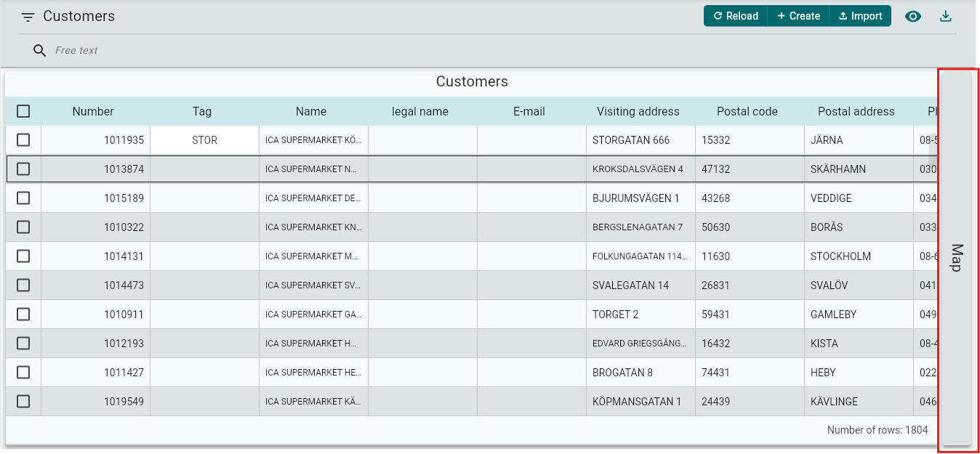This screenshot has height=454, width=980.
Task: Click the SKÄRHAMN postal address cell
Action: pyautogui.click(x=859, y=169)
